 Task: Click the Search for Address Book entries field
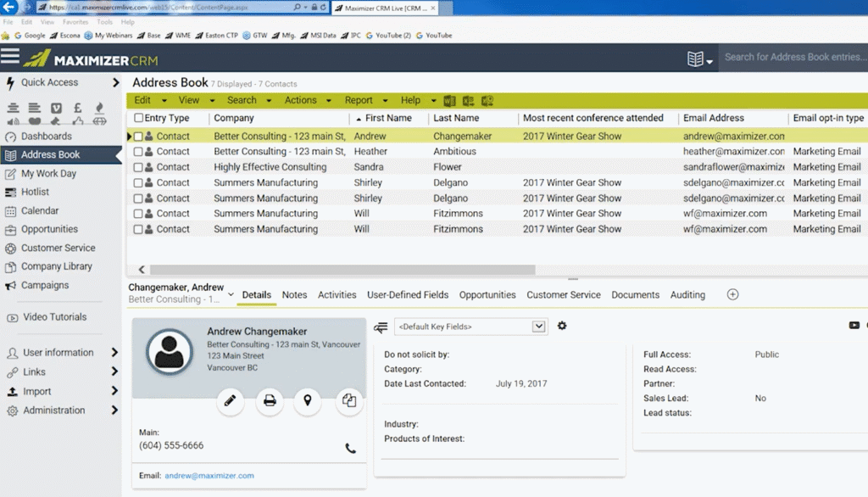(795, 57)
